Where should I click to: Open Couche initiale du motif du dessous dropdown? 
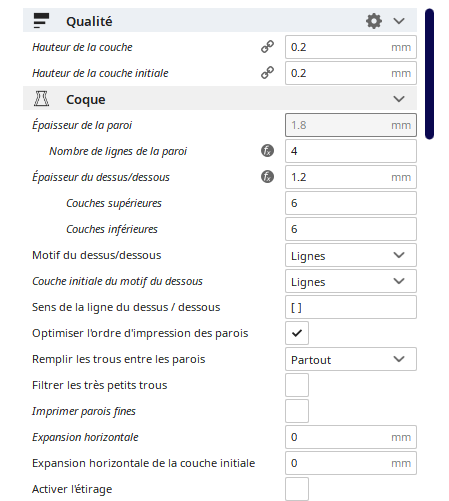click(351, 281)
